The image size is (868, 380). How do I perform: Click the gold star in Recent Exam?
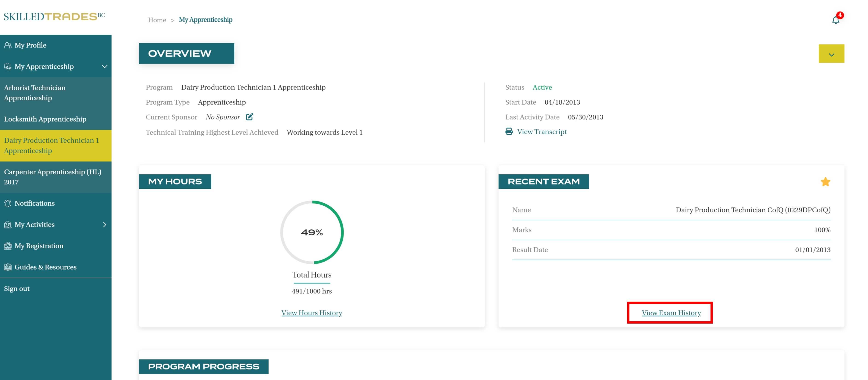click(x=825, y=182)
